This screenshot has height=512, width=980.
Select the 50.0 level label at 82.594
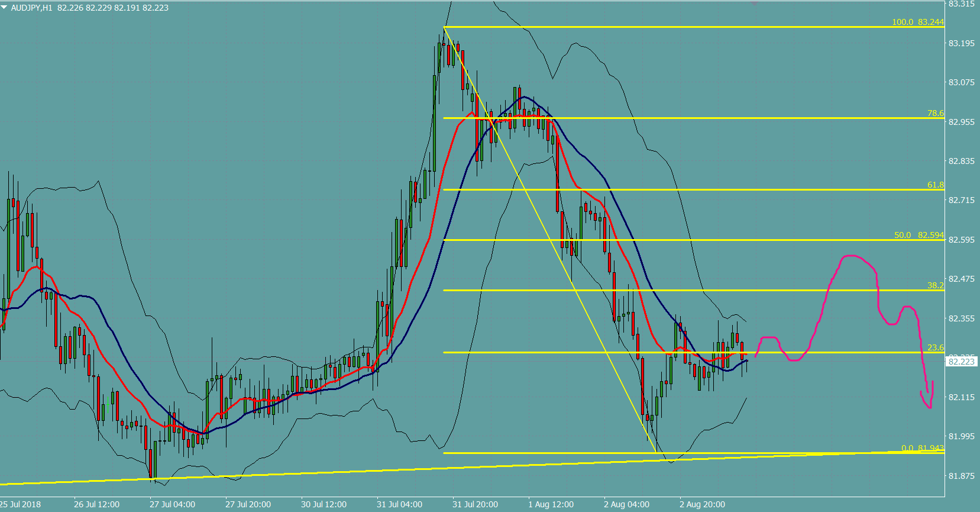click(x=918, y=235)
